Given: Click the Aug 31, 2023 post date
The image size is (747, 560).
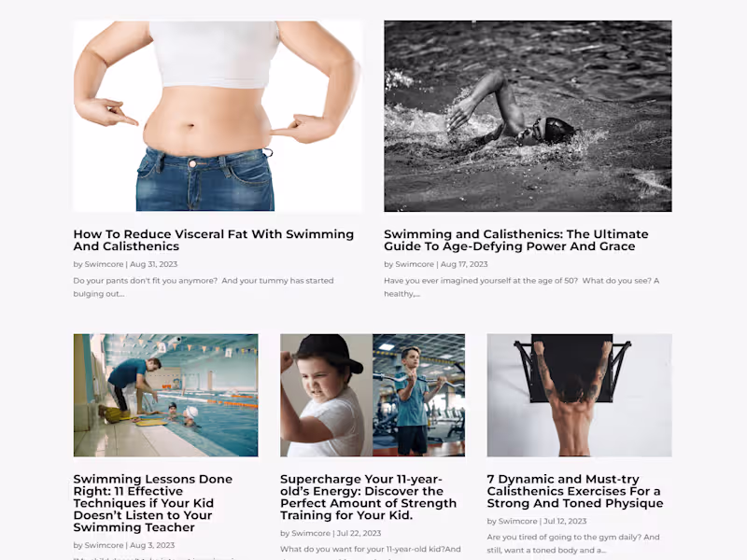Looking at the screenshot, I should pos(153,264).
